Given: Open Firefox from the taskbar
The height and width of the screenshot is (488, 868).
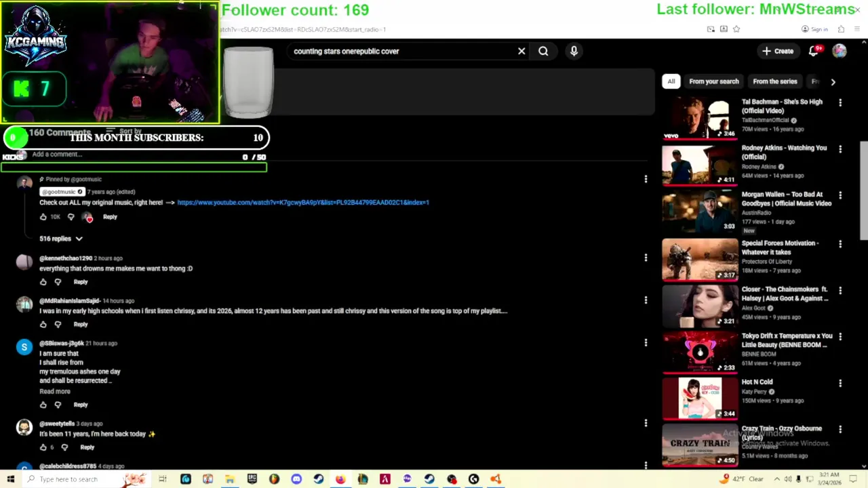Looking at the screenshot, I should click(340, 479).
